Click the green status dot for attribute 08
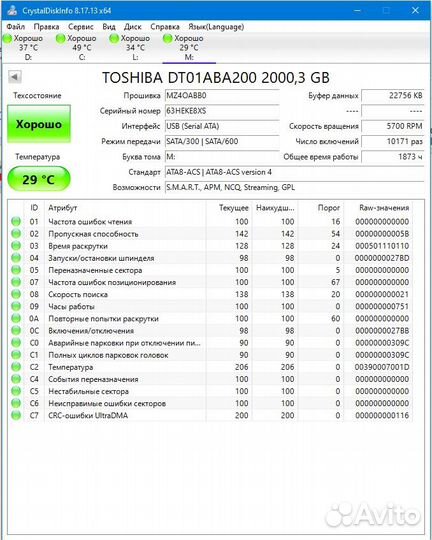This screenshot has width=432, height=540. click(x=16, y=294)
